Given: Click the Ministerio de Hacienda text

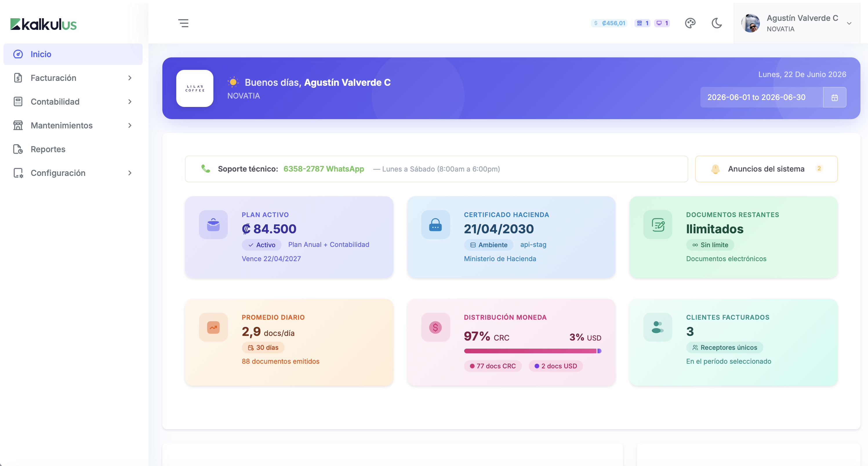Looking at the screenshot, I should tap(500, 259).
